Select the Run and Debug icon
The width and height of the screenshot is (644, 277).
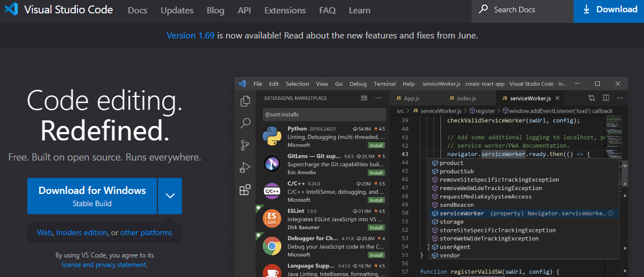pos(244,168)
